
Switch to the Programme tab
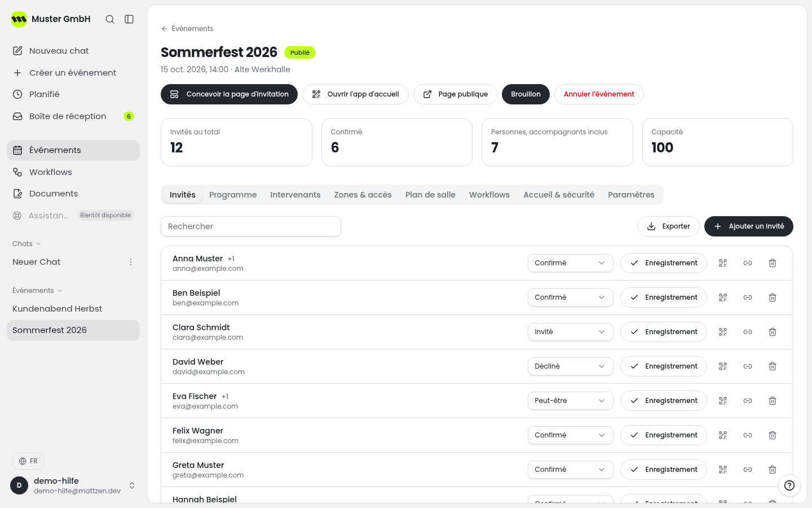233,195
